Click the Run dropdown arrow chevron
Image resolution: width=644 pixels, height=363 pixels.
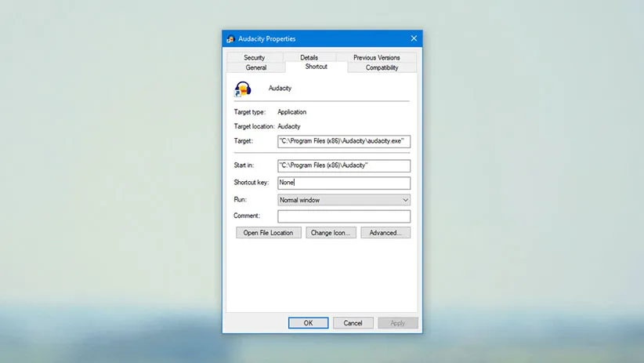[x=404, y=200]
